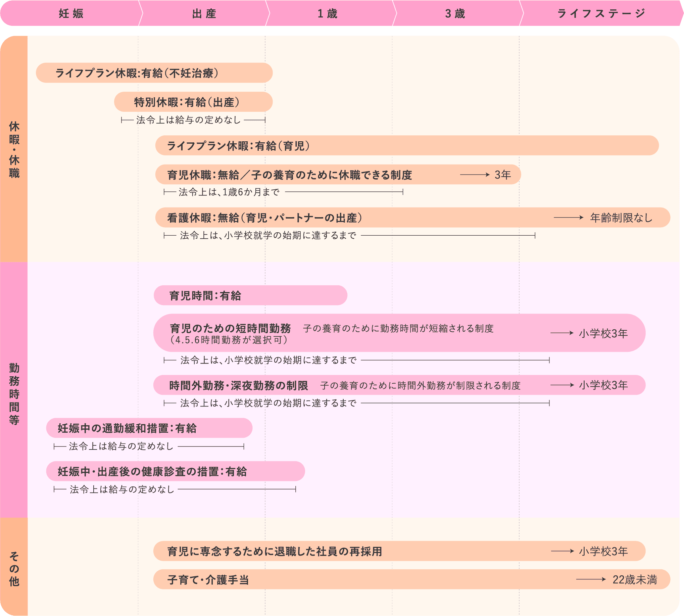Click the 22歳未満 label

[635, 580]
